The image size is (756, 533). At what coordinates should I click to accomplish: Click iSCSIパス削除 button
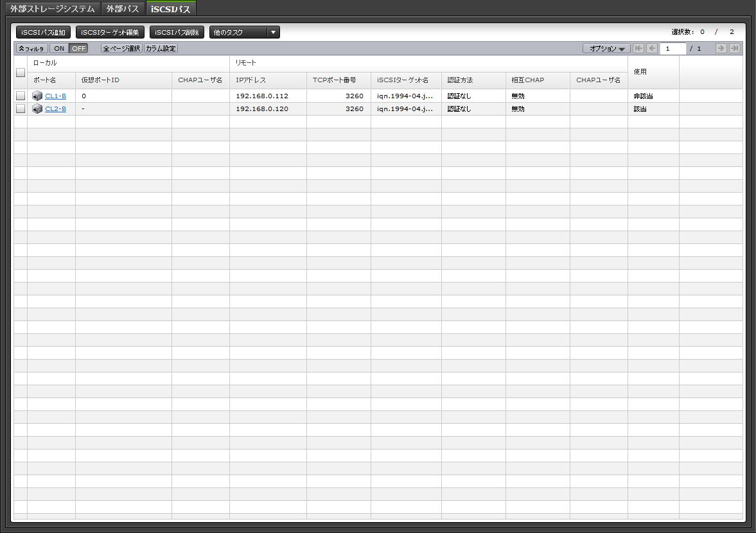tap(177, 32)
